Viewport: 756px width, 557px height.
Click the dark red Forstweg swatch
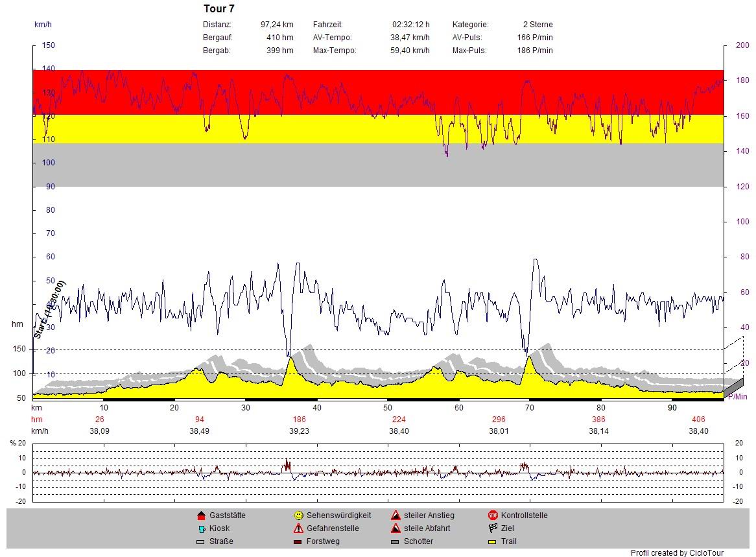[x=298, y=541]
